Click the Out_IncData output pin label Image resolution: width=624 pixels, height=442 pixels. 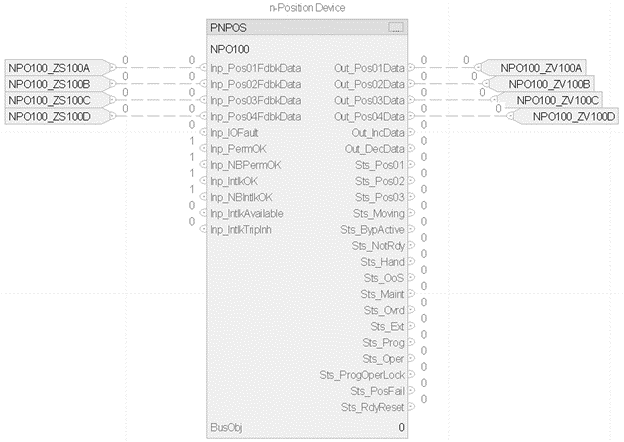[377, 132]
